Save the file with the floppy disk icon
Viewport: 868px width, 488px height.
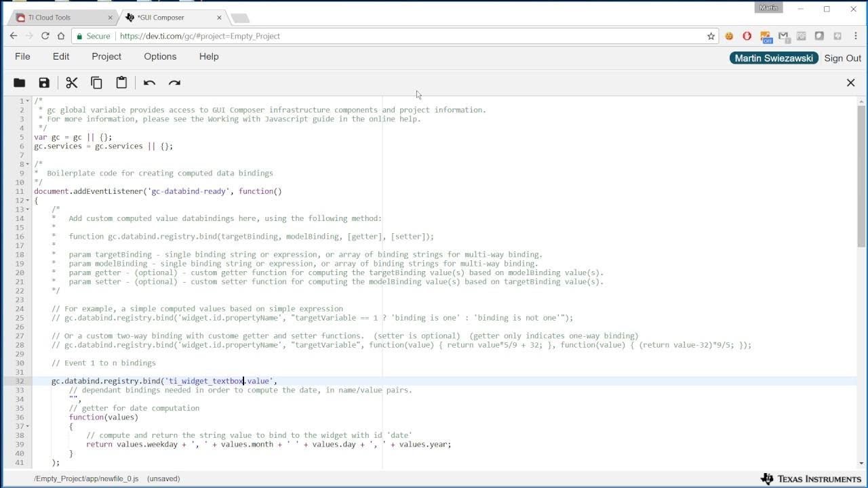[44, 83]
